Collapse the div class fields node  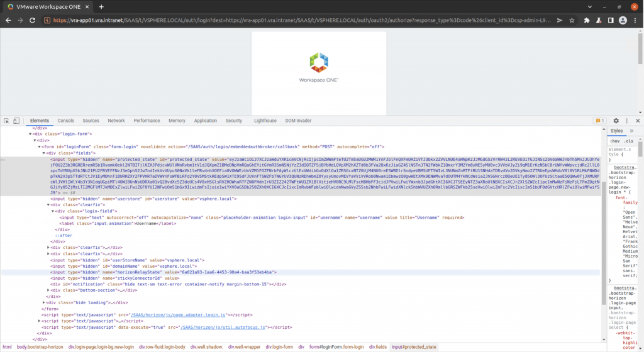(43, 153)
